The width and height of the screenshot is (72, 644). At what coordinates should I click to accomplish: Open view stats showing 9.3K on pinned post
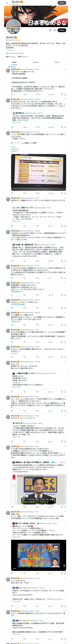click(x=51, y=94)
